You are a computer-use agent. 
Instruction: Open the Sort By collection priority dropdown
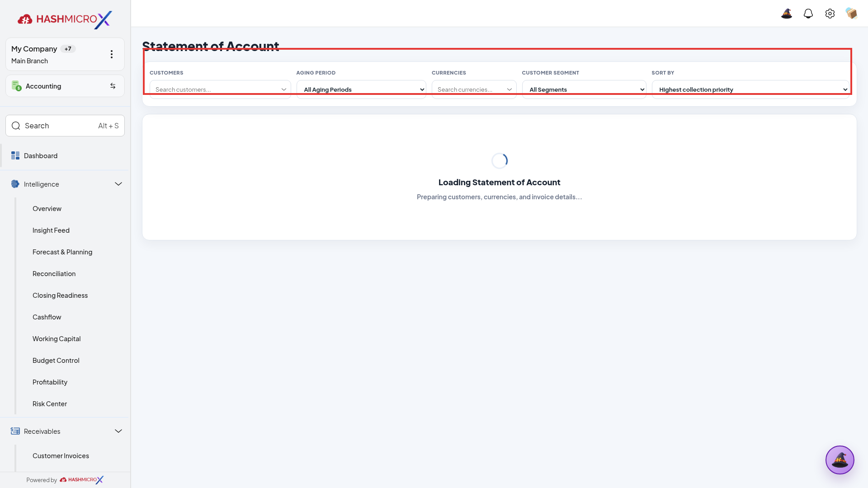(x=750, y=89)
